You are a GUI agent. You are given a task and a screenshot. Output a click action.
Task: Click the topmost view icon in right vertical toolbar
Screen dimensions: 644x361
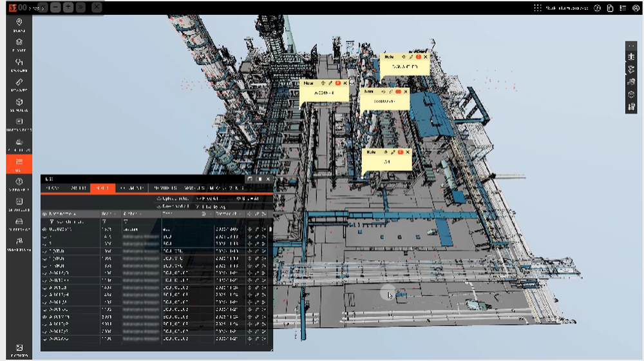(631, 57)
